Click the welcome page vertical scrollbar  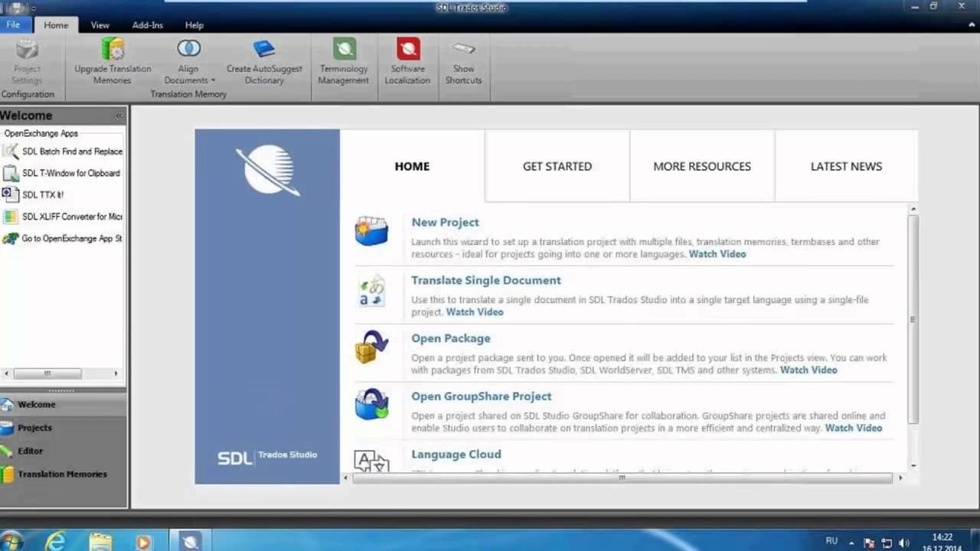[913, 319]
